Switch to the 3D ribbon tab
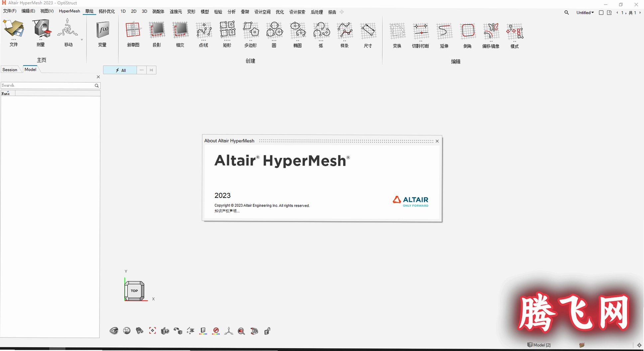The image size is (644, 351). pyautogui.click(x=144, y=11)
